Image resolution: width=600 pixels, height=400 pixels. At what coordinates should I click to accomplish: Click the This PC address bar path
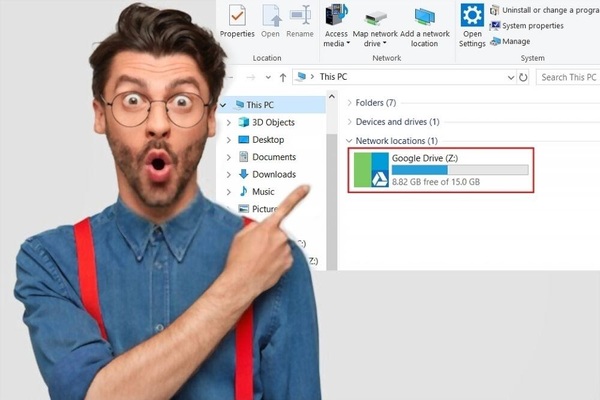point(333,77)
